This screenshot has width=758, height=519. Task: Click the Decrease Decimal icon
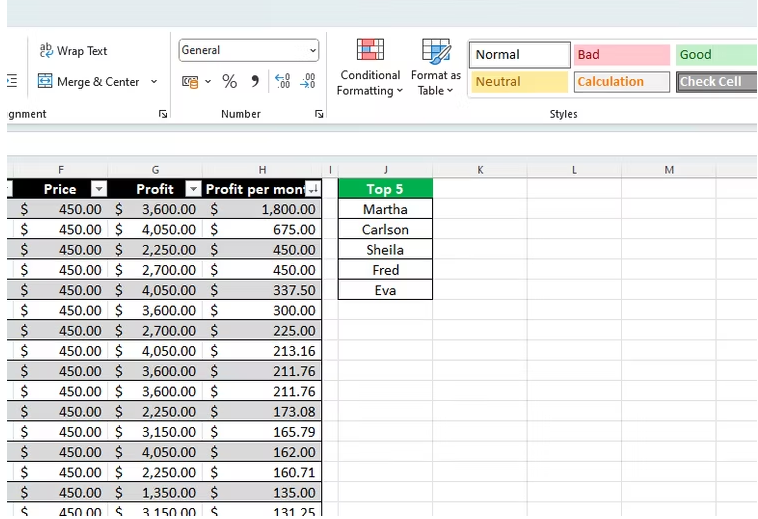click(308, 81)
